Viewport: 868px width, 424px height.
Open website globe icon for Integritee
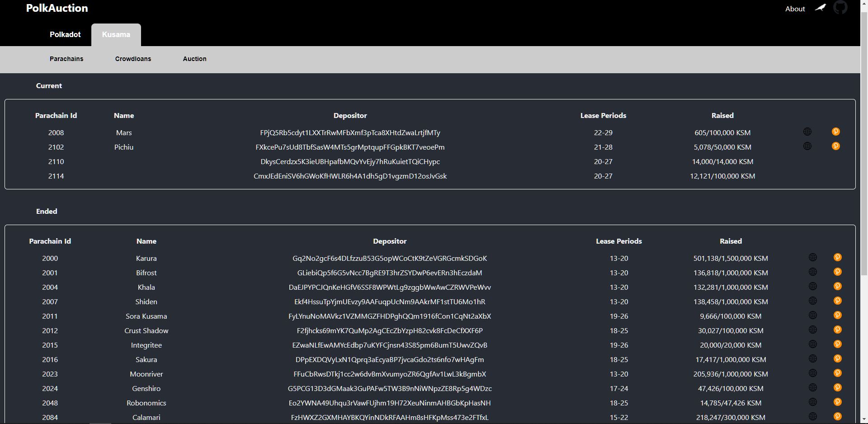813,344
